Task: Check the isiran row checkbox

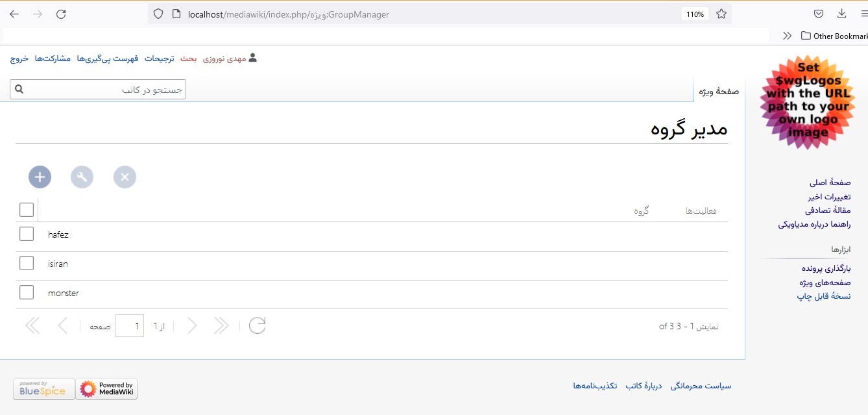Action: (x=27, y=263)
